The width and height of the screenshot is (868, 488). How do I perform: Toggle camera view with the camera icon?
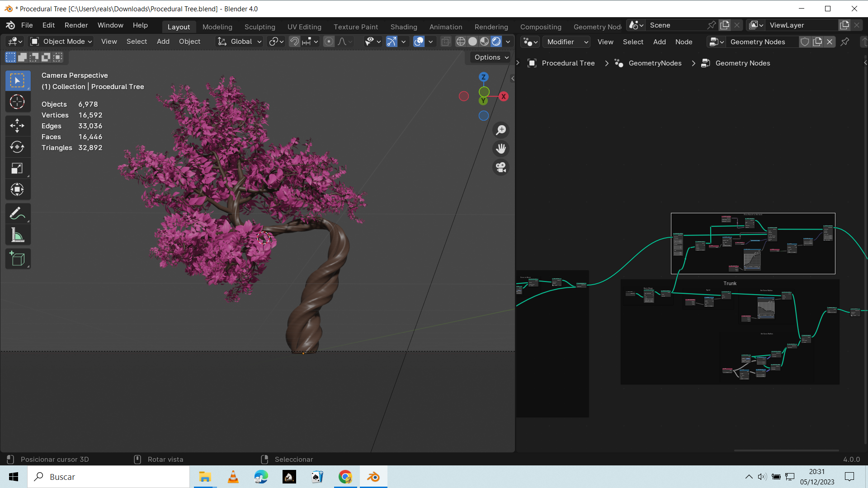click(x=501, y=168)
